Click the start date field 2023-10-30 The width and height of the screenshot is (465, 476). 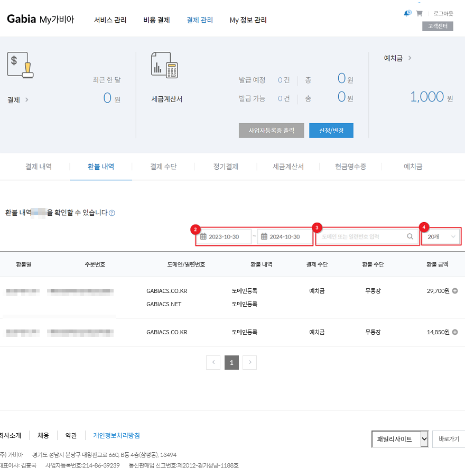point(224,236)
